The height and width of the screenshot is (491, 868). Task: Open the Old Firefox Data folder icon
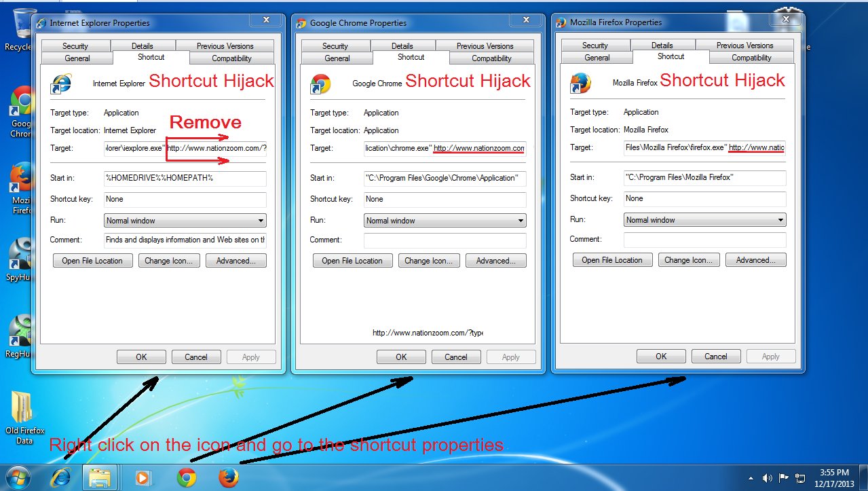tap(24, 418)
